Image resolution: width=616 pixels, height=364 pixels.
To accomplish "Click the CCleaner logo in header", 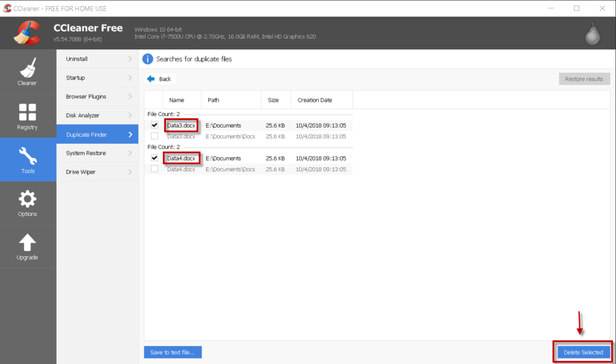I will [26, 32].
